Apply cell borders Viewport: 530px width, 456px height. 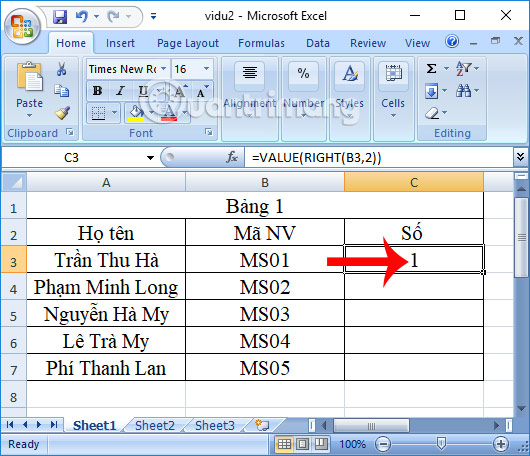coord(98,113)
